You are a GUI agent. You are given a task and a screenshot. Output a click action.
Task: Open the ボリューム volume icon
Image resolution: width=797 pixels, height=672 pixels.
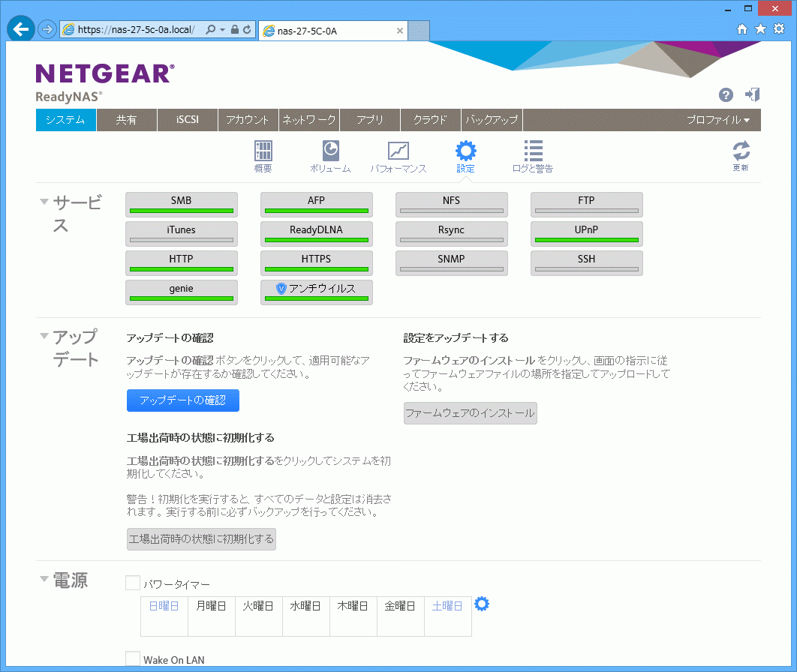(x=330, y=151)
